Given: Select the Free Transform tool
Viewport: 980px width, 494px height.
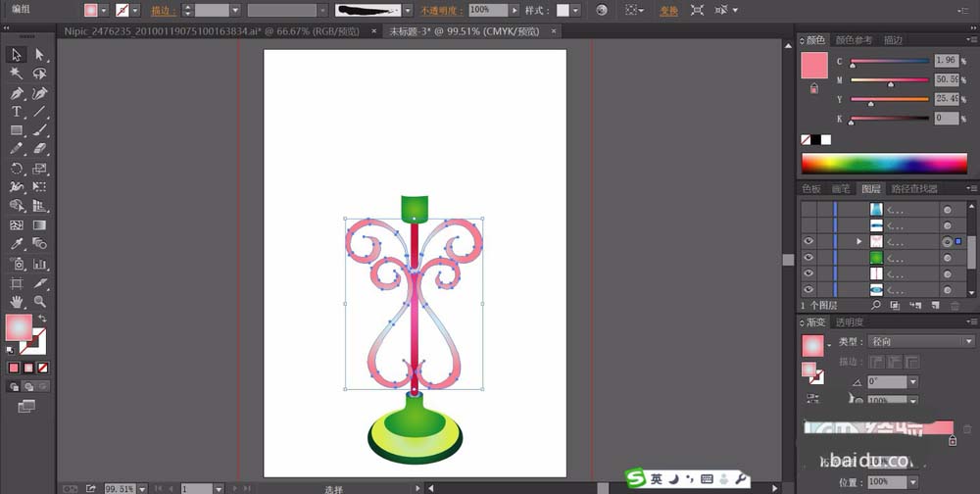Looking at the screenshot, I should pyautogui.click(x=39, y=187).
